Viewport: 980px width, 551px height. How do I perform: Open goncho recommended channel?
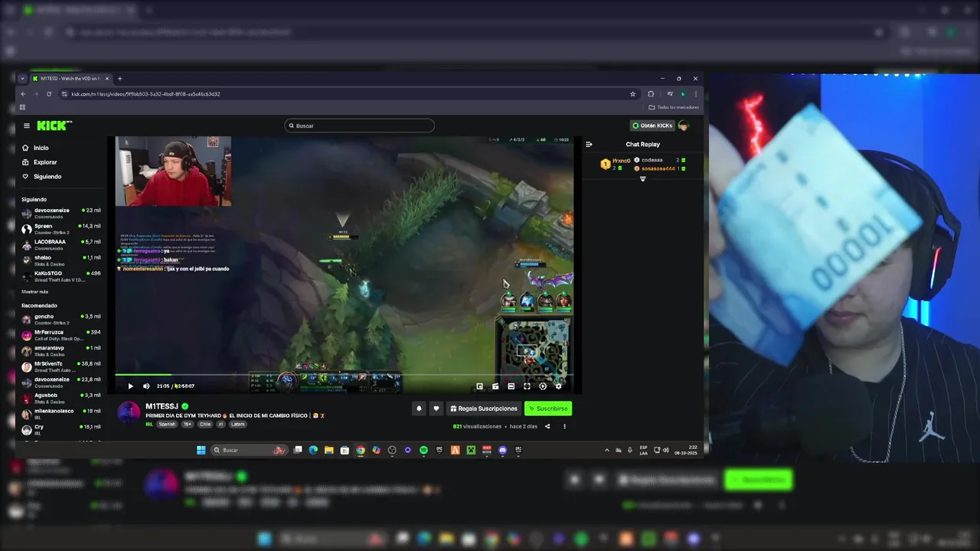tap(61, 319)
